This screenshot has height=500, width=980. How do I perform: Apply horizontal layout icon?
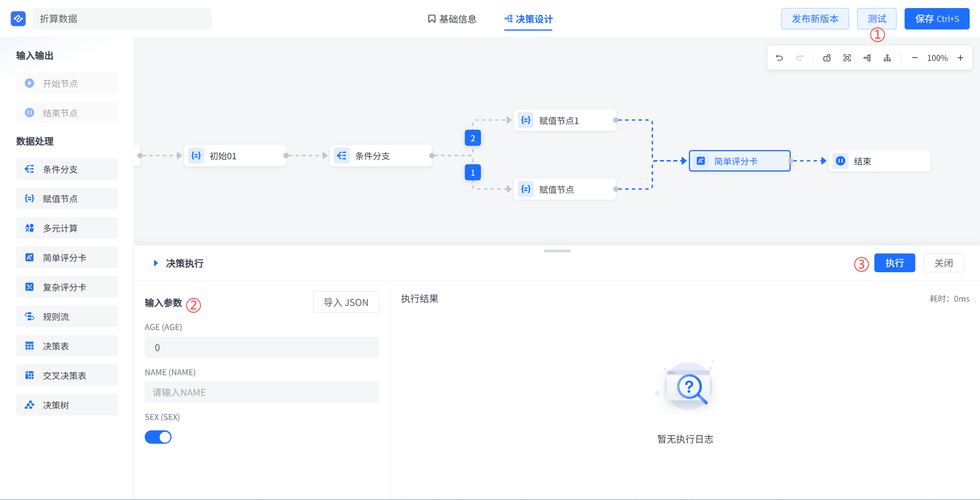[867, 58]
